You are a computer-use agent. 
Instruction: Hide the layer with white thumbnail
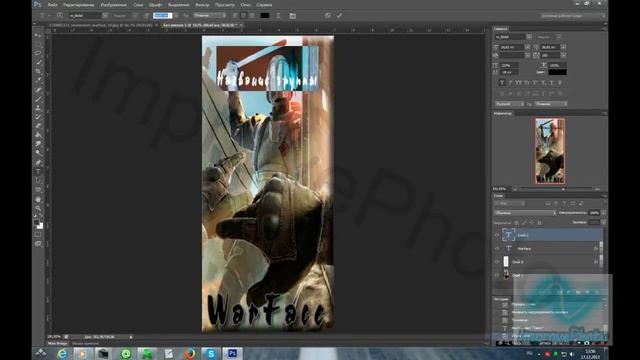(x=497, y=262)
